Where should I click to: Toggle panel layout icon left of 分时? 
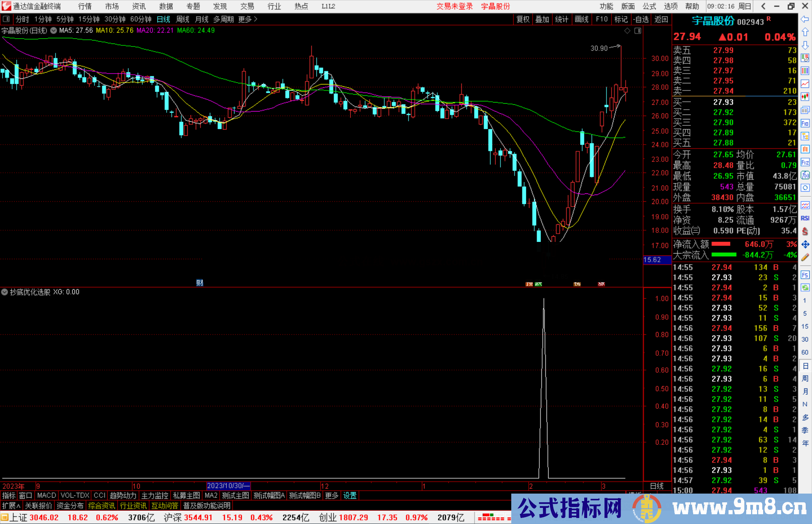[6, 19]
